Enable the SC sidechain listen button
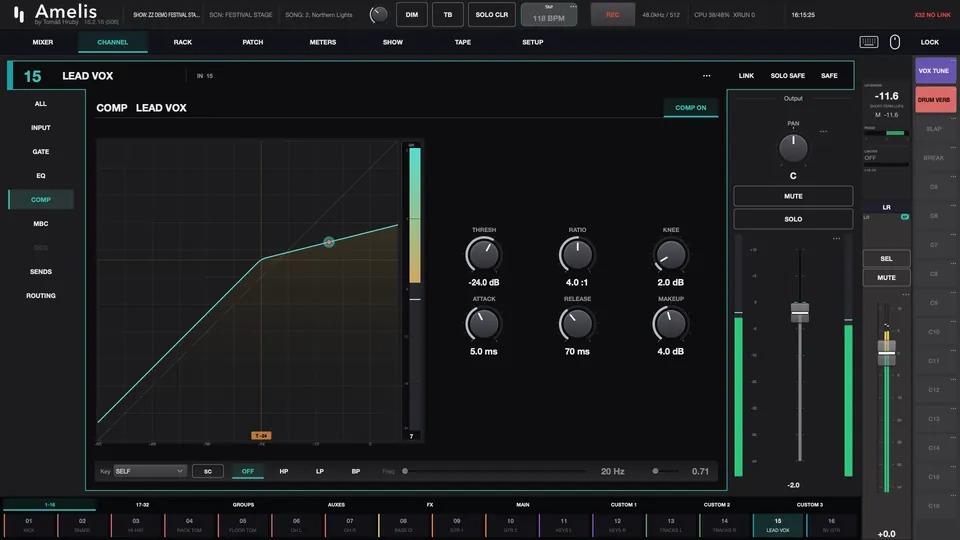Viewport: 960px width, 540px height. click(208, 471)
